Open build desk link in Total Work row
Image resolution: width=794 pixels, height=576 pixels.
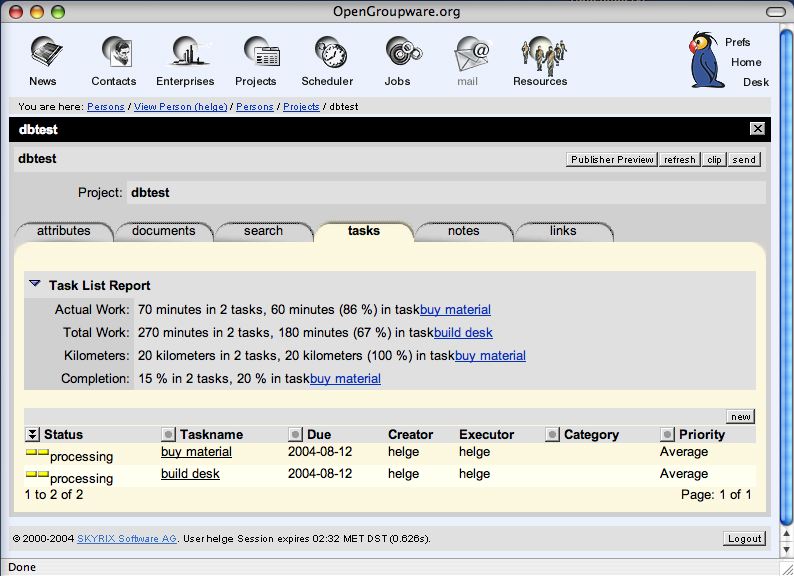463,332
